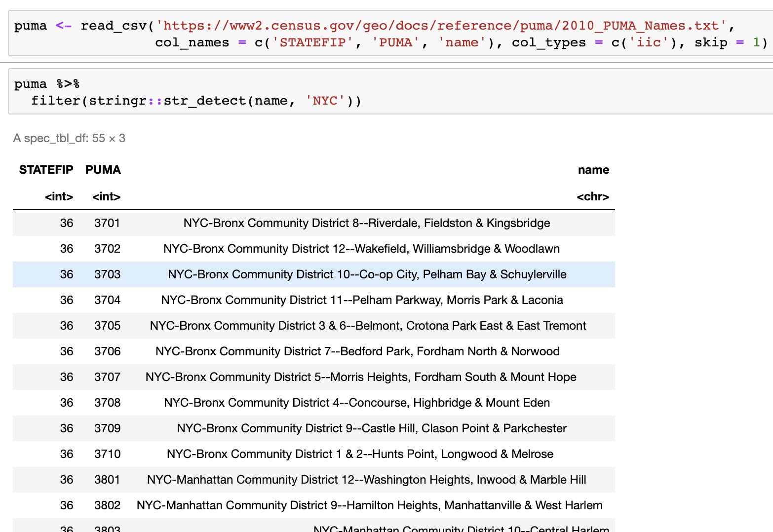The image size is (773, 532).
Task: Click the Riverdale, Fieldston & Kingsbridge name cell
Action: [367, 223]
